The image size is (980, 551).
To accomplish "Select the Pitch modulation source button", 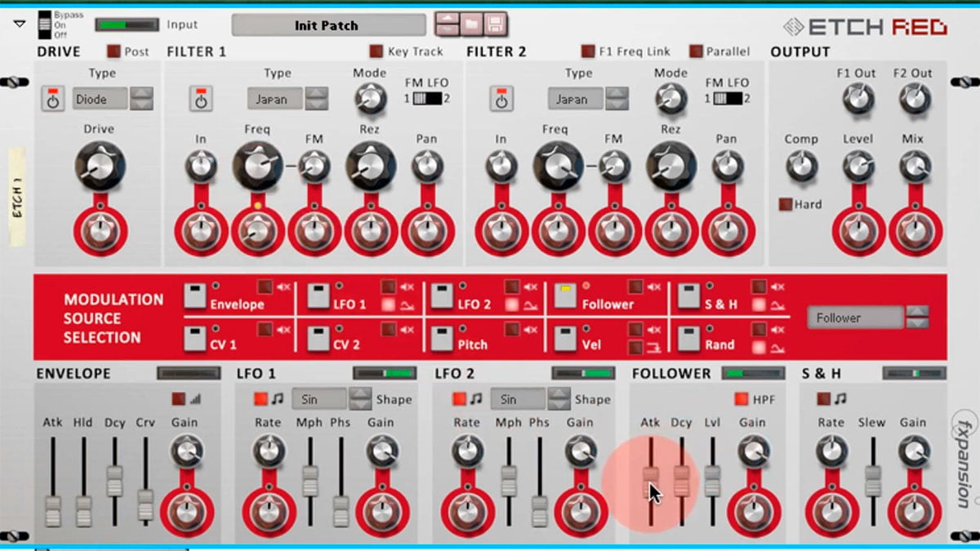I will [x=443, y=339].
